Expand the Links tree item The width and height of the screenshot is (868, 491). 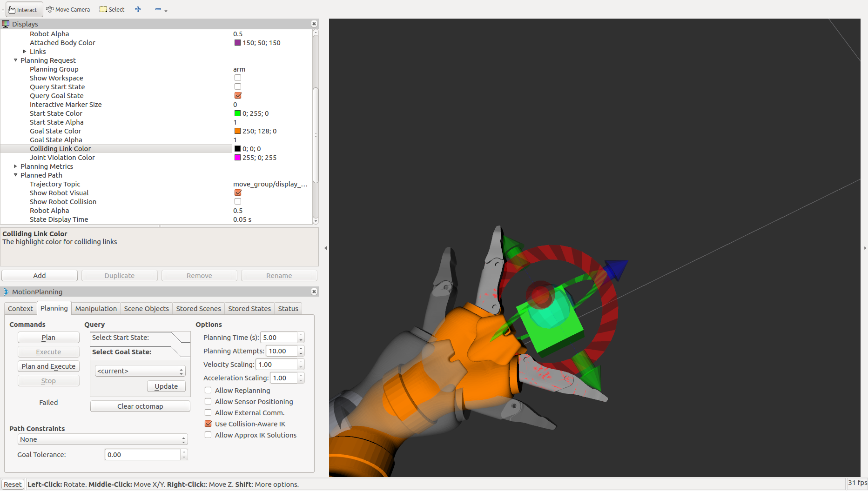[x=25, y=51]
